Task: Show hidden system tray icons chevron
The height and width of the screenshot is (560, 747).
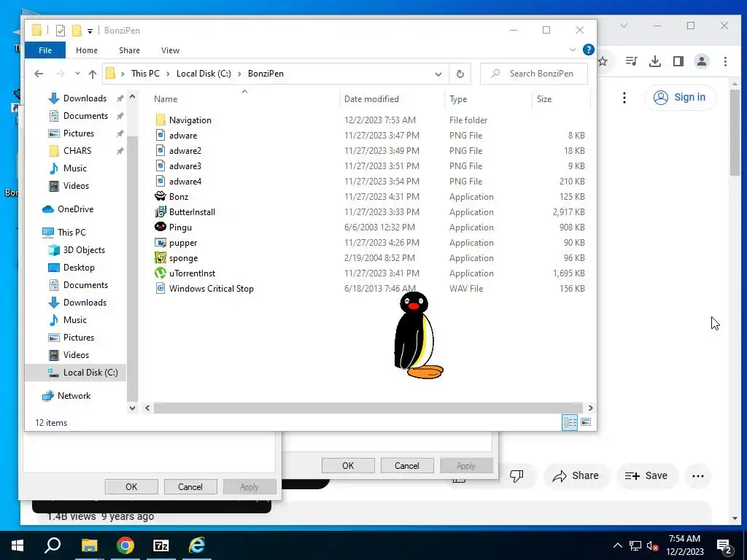Action: tap(617, 545)
